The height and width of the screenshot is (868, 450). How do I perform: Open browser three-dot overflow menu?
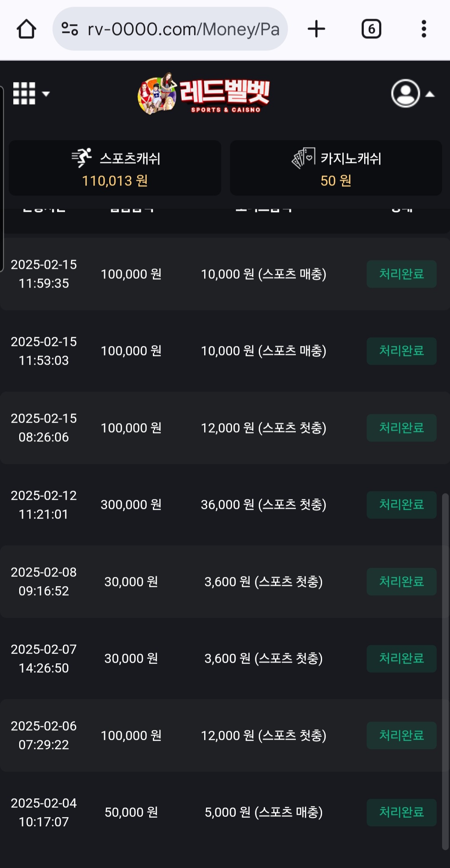coord(424,29)
